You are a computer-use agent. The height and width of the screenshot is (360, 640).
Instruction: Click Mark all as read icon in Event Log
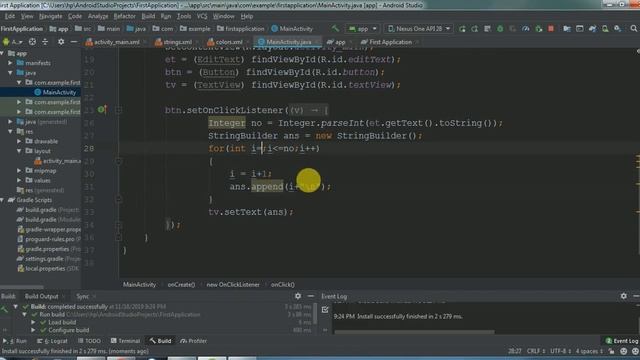click(x=325, y=310)
